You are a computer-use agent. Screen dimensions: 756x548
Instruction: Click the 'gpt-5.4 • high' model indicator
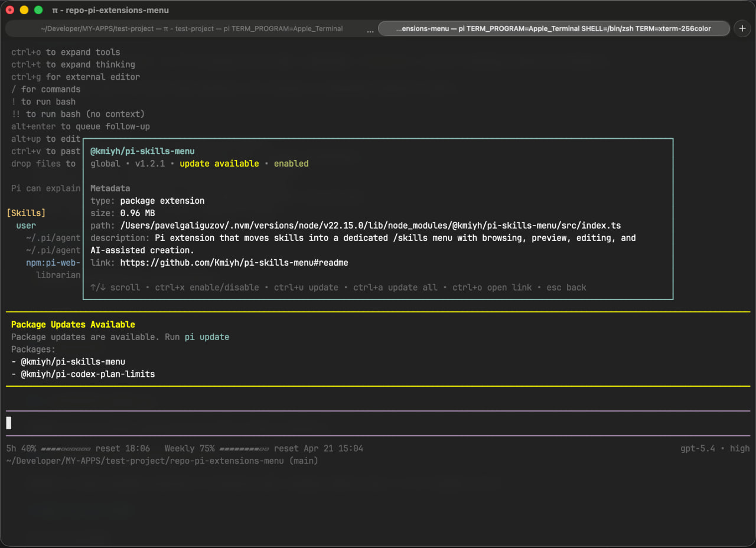(715, 449)
